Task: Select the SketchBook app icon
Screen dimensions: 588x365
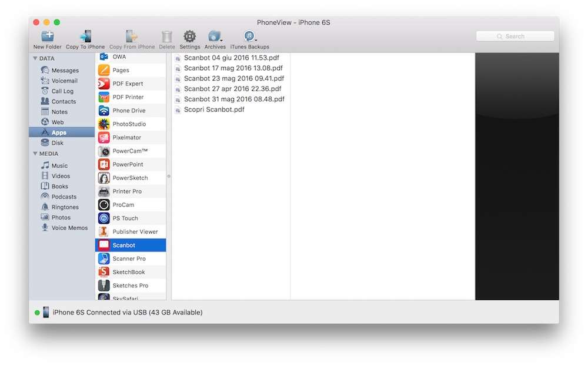Action: [104, 272]
